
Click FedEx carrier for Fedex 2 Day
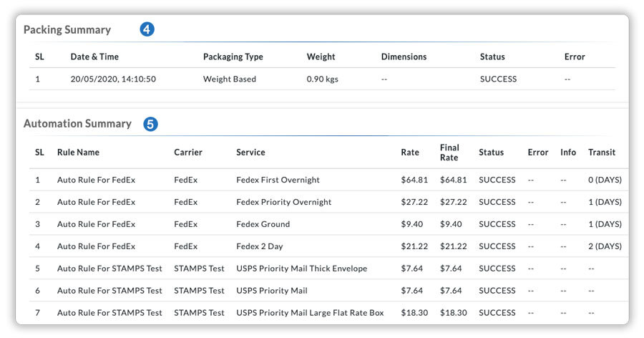(x=185, y=246)
